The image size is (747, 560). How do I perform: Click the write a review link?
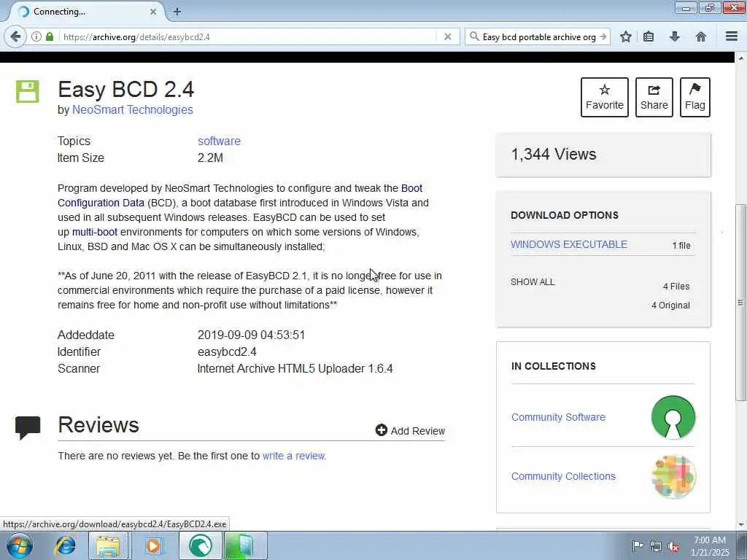click(x=293, y=456)
